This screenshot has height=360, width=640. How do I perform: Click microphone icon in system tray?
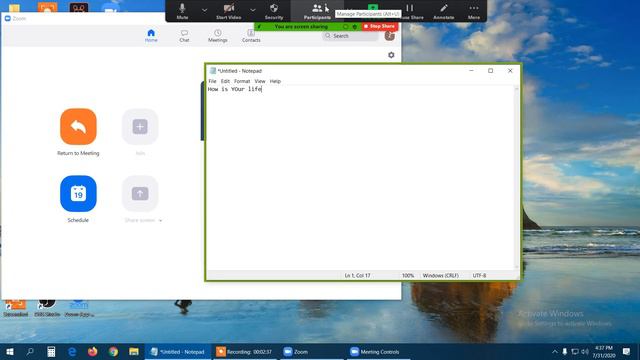point(564,351)
